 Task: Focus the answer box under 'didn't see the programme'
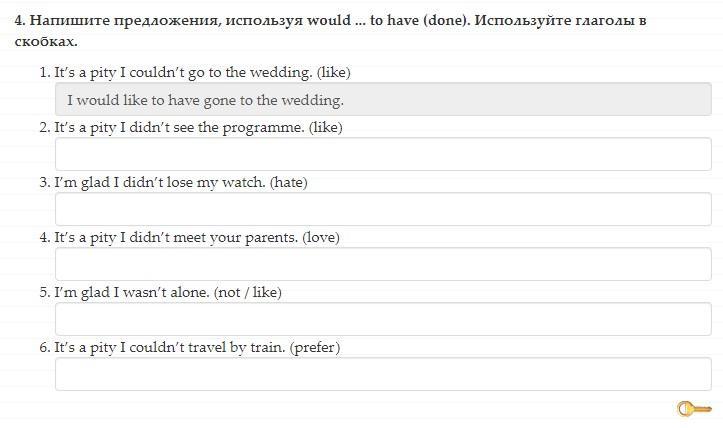click(x=383, y=155)
